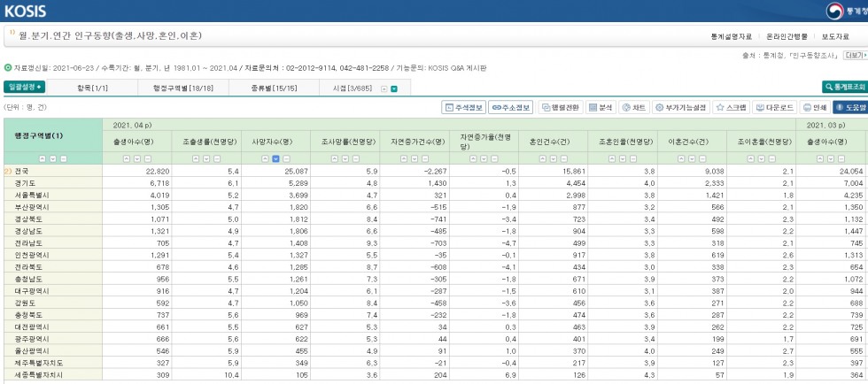
Task: Click 전국 deaths value 25,087
Action: point(295,171)
